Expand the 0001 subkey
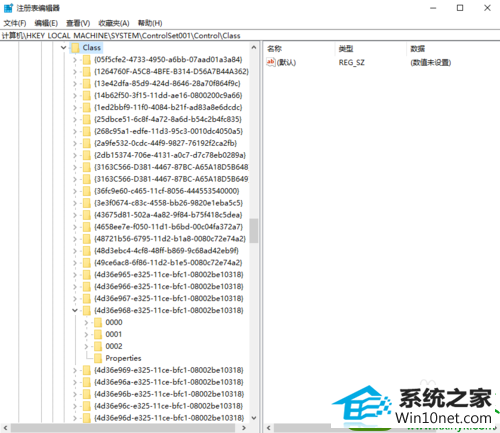 coord(86,334)
